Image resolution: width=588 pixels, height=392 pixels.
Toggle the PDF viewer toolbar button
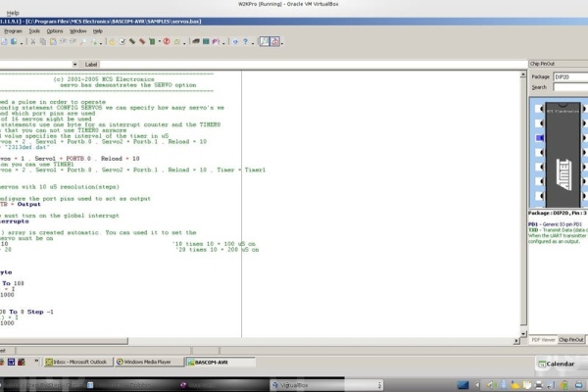(x=275, y=41)
